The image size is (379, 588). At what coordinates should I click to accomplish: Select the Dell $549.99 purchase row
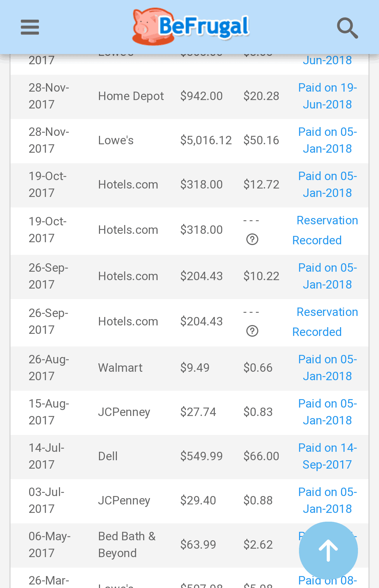tap(140, 456)
